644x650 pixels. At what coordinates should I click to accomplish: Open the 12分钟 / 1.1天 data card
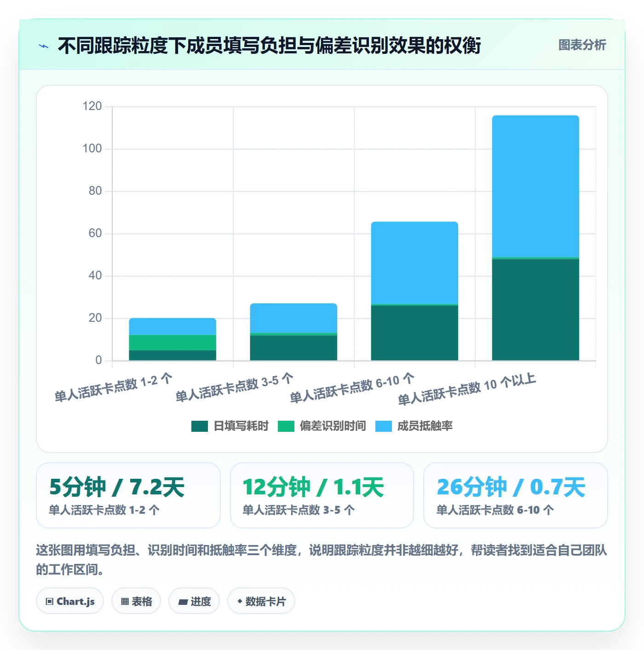pos(322,495)
